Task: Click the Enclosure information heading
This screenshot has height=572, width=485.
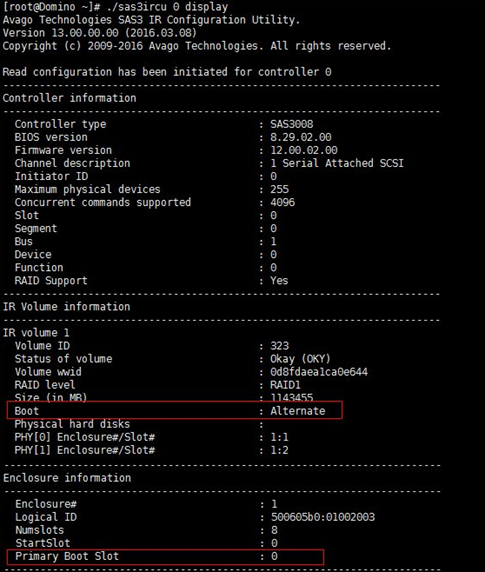Action: [x=67, y=478]
